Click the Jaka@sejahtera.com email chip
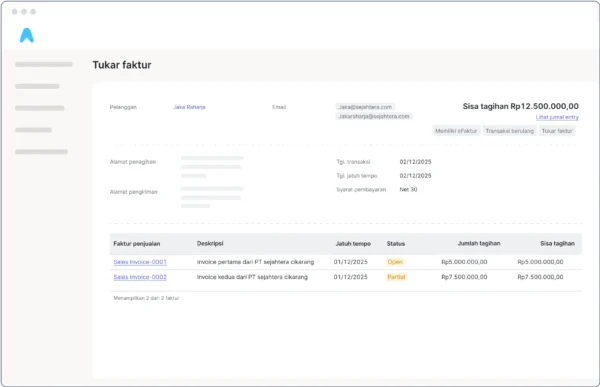 365,107
